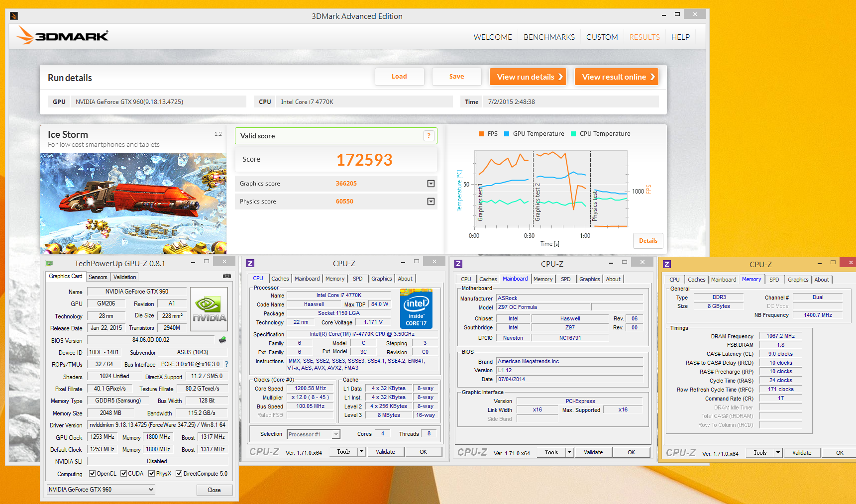
Task: Click the CPU Specification text field
Action: (362, 334)
